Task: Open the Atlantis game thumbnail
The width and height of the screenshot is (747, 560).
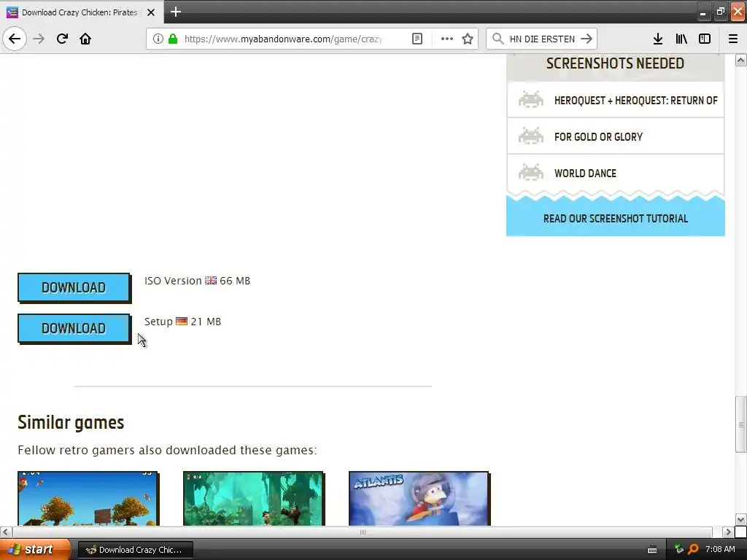Action: [x=419, y=499]
